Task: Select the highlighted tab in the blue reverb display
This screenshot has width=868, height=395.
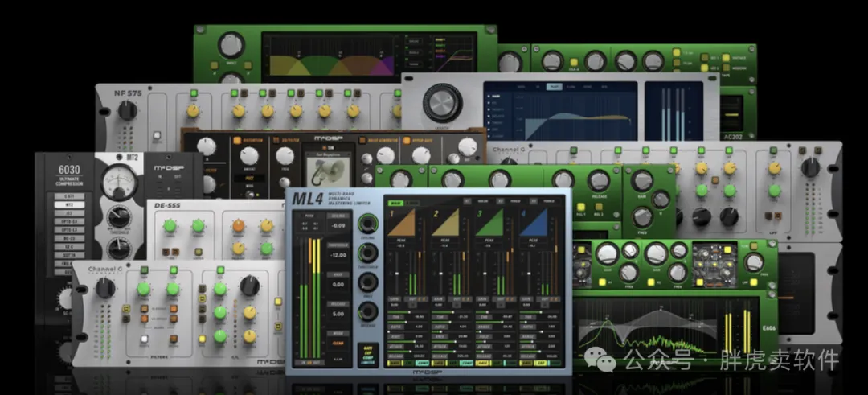Action: (554, 87)
